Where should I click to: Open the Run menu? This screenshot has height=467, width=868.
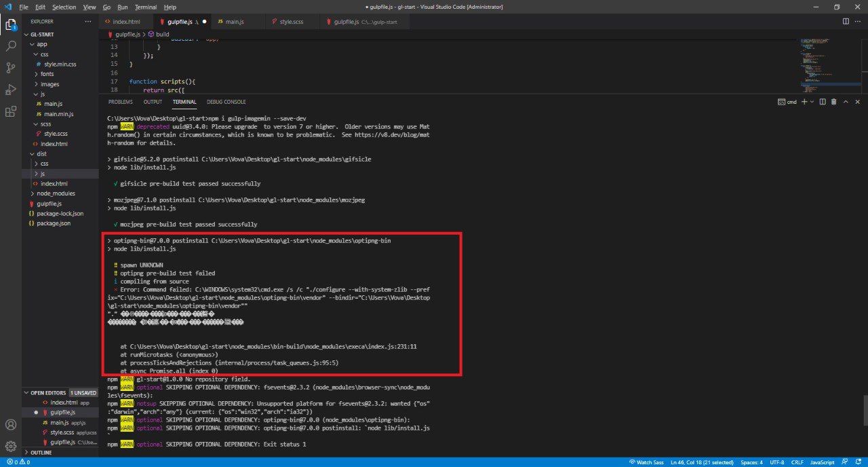click(x=123, y=7)
